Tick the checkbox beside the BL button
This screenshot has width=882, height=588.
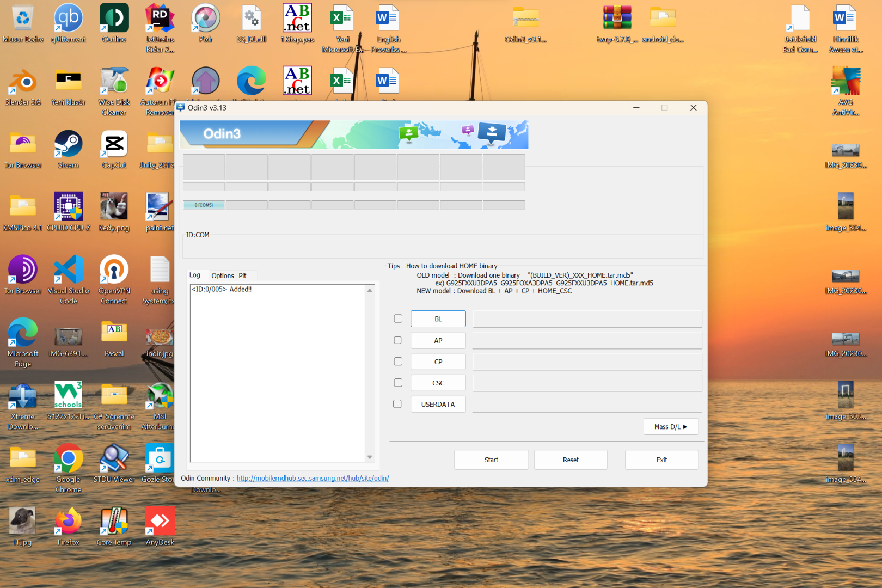tap(398, 318)
